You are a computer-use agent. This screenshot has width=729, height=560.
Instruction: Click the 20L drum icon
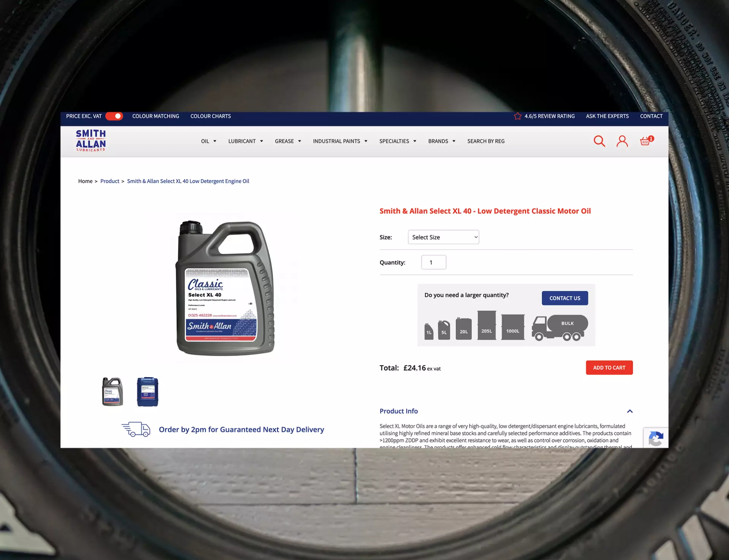[x=464, y=329]
